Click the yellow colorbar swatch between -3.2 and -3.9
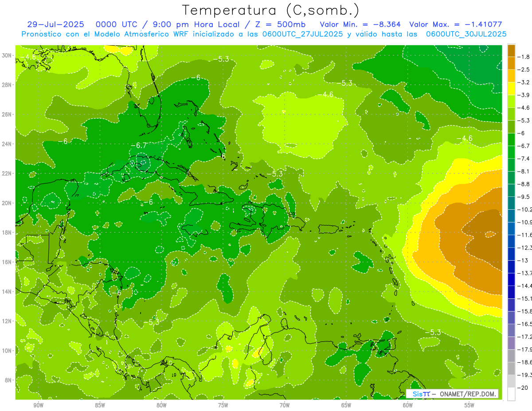This screenshot has width=532, height=411. coord(511,89)
